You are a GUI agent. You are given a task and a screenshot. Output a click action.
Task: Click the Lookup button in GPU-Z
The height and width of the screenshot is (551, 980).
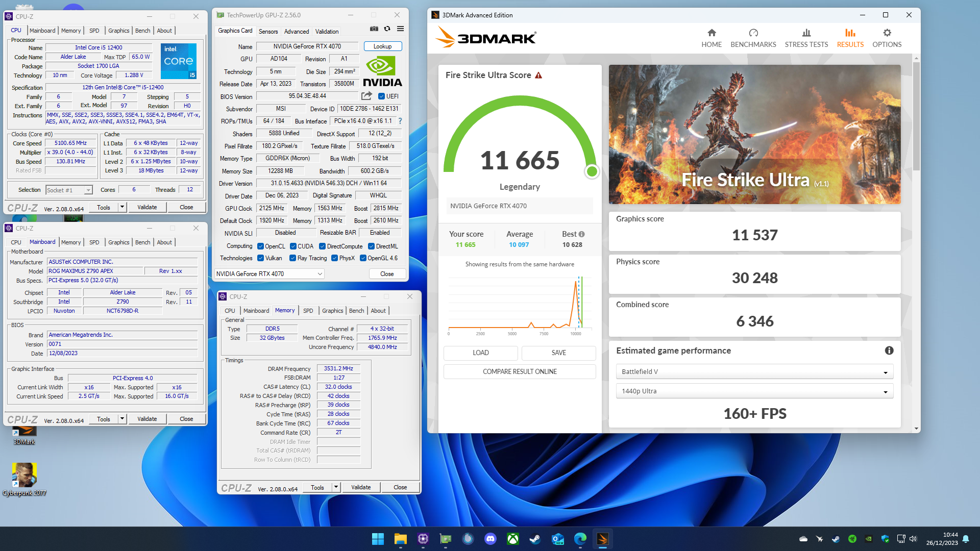click(382, 46)
